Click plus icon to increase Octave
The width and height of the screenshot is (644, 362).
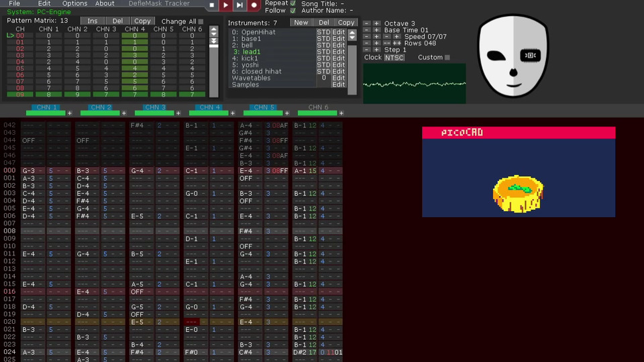(x=376, y=23)
